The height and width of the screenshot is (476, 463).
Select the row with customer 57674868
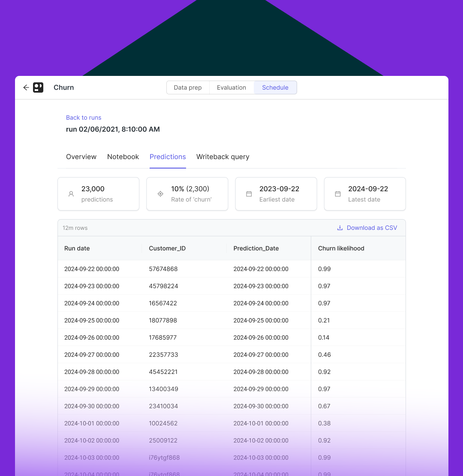(x=163, y=269)
